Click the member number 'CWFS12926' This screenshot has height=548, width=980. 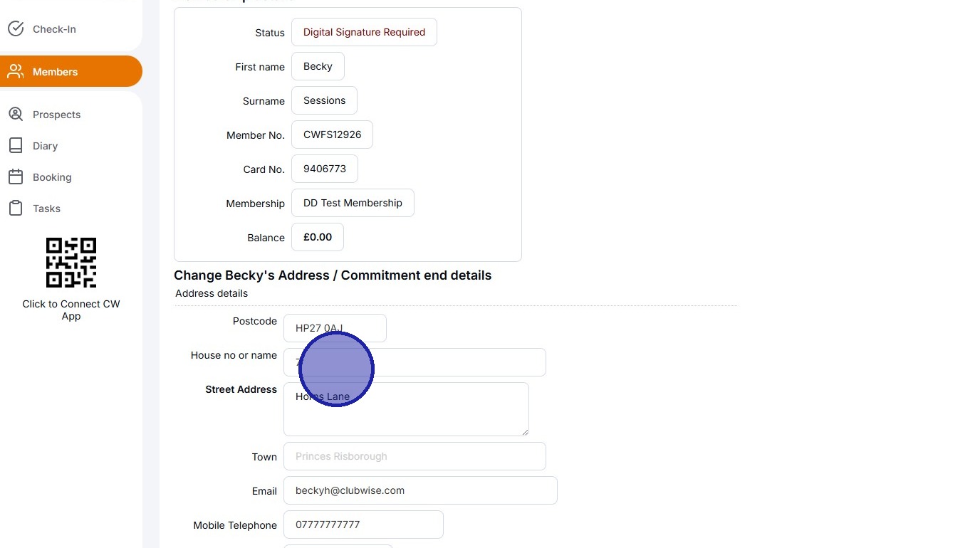[x=332, y=135]
